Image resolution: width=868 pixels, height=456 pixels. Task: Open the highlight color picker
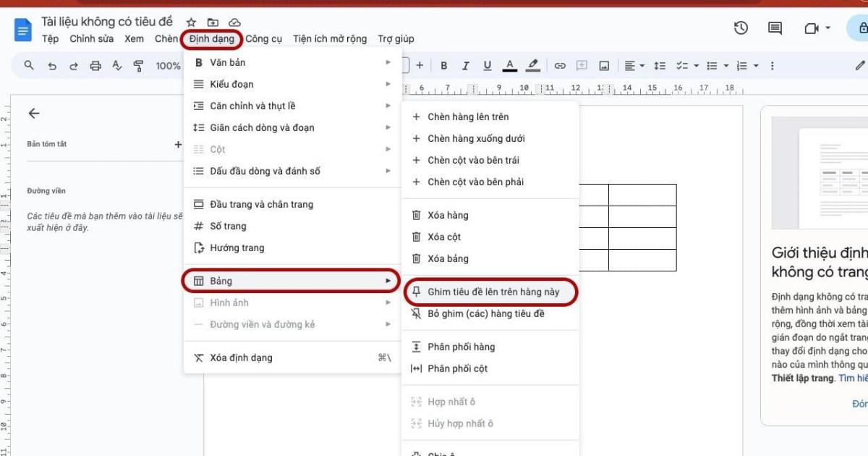pos(533,65)
